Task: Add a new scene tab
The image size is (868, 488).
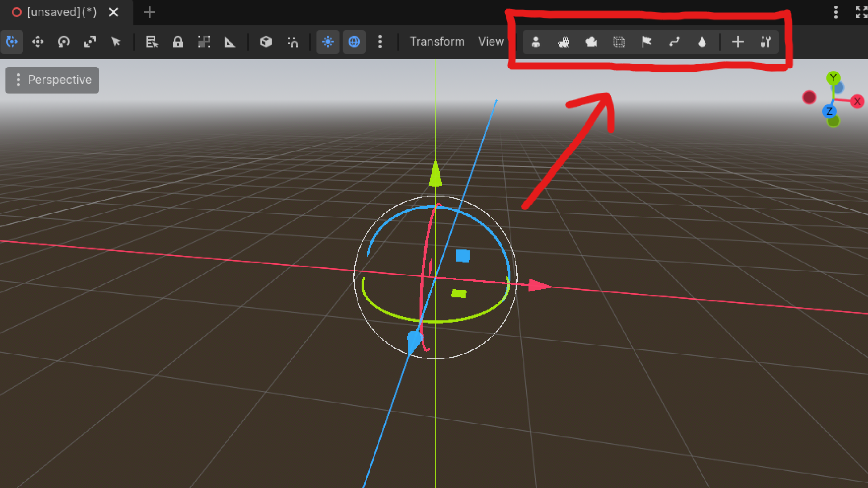Action: point(149,13)
